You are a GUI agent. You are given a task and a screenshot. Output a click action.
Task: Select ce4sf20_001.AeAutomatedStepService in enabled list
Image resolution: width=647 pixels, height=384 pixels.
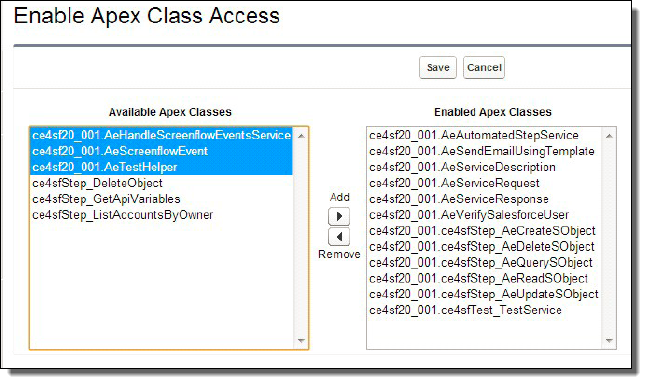coord(484,135)
